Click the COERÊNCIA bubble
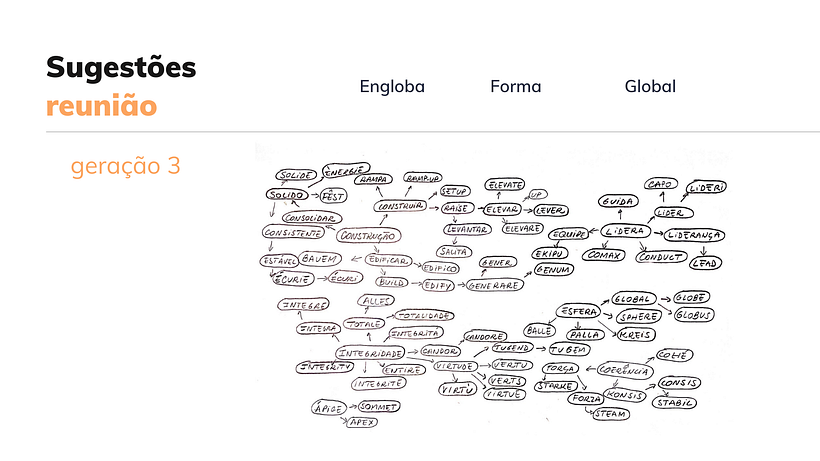 (625, 370)
